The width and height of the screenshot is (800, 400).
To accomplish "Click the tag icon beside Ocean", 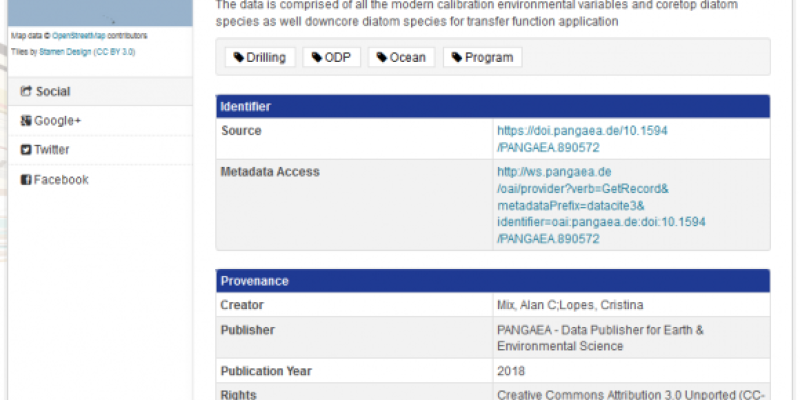I will tap(382, 57).
